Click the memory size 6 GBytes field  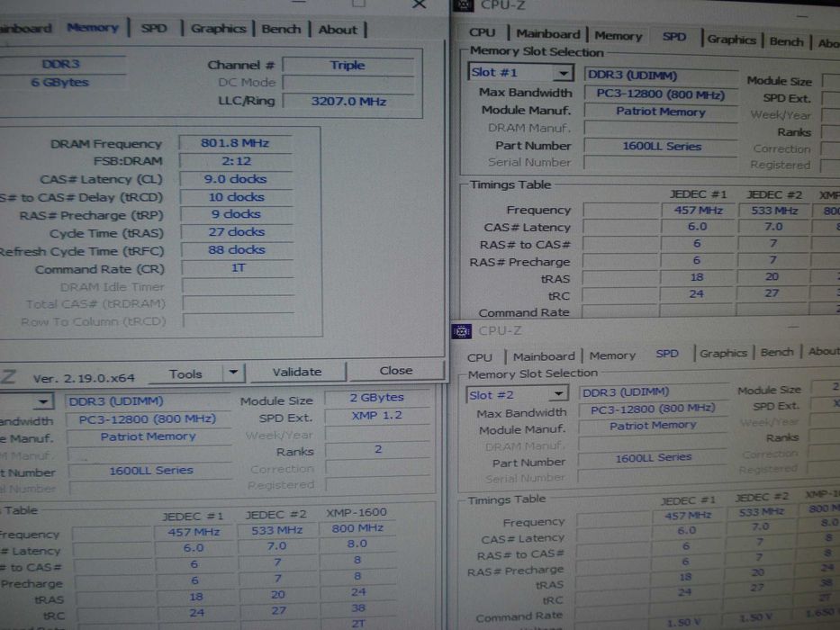(60, 83)
